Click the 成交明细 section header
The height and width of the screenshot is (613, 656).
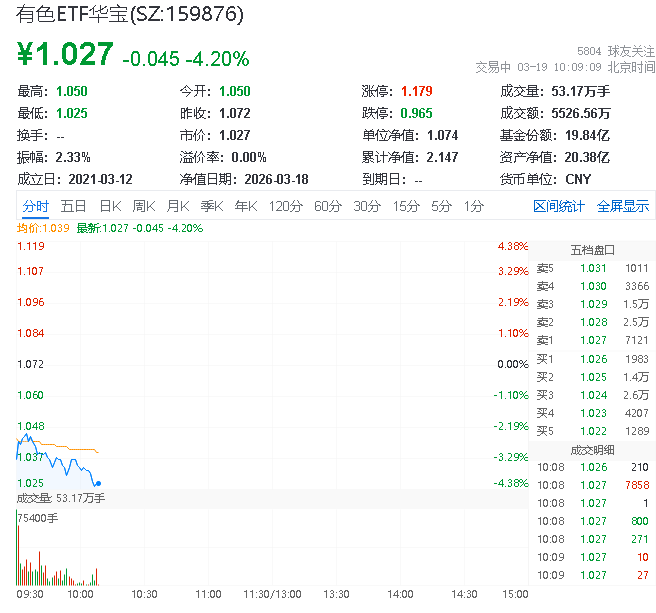click(592, 450)
